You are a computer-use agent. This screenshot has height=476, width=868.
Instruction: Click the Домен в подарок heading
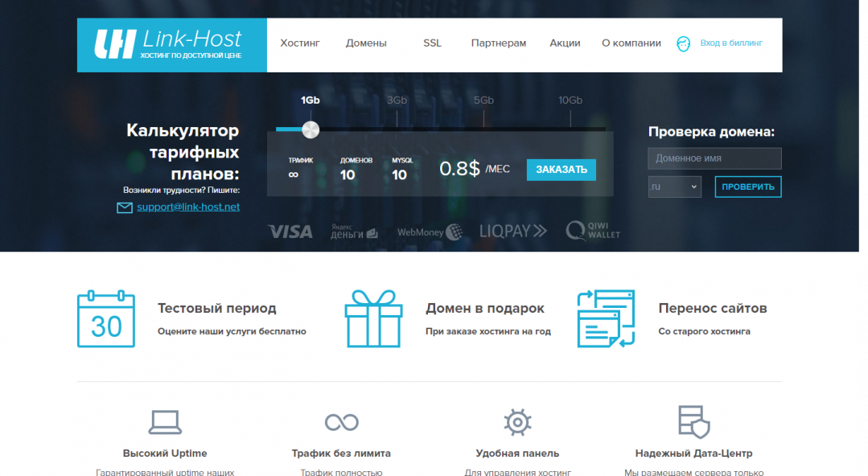pyautogui.click(x=485, y=308)
